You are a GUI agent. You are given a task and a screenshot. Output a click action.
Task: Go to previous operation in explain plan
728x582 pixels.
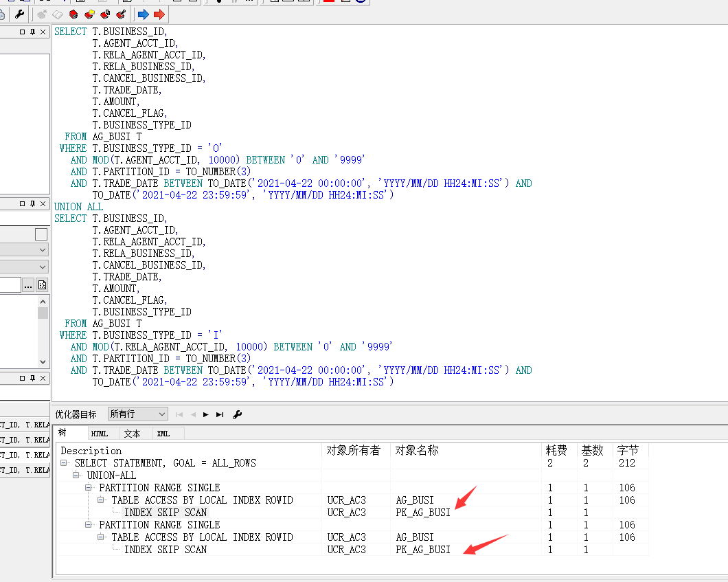click(193, 414)
